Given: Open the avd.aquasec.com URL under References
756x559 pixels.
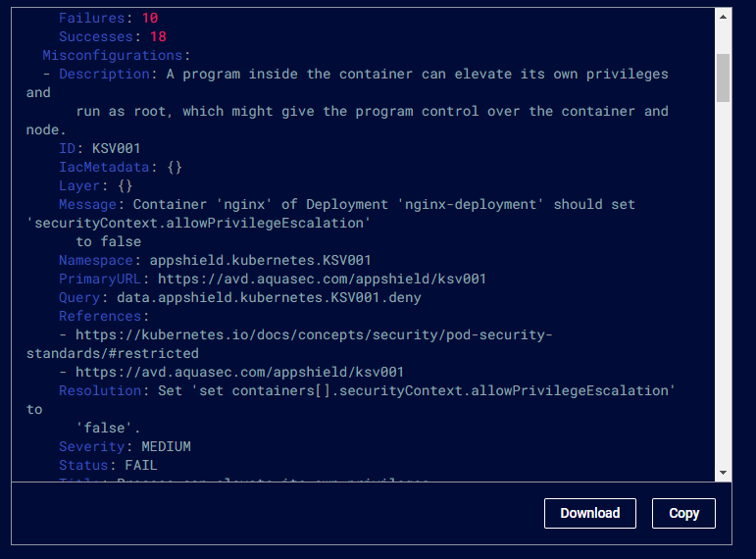Looking at the screenshot, I should [x=239, y=372].
